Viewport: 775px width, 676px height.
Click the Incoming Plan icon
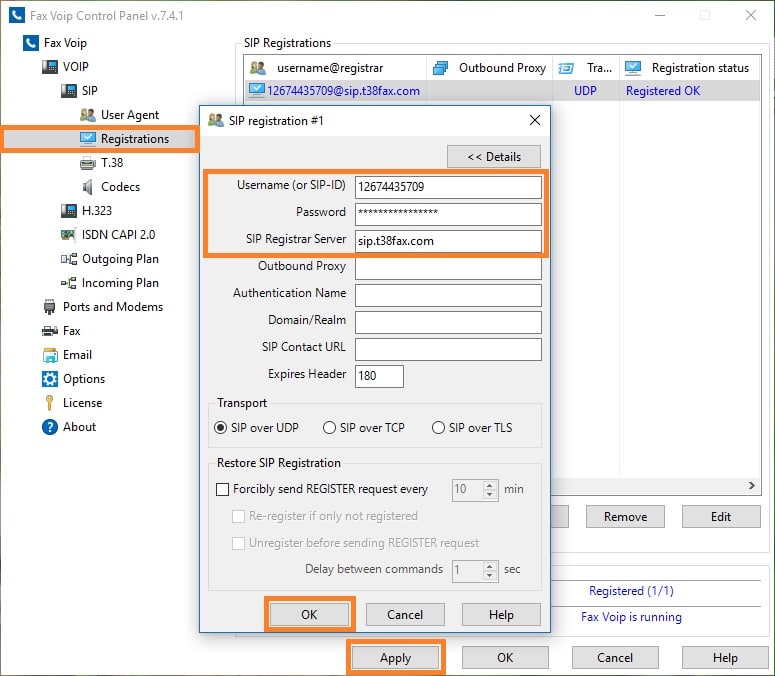coord(69,283)
